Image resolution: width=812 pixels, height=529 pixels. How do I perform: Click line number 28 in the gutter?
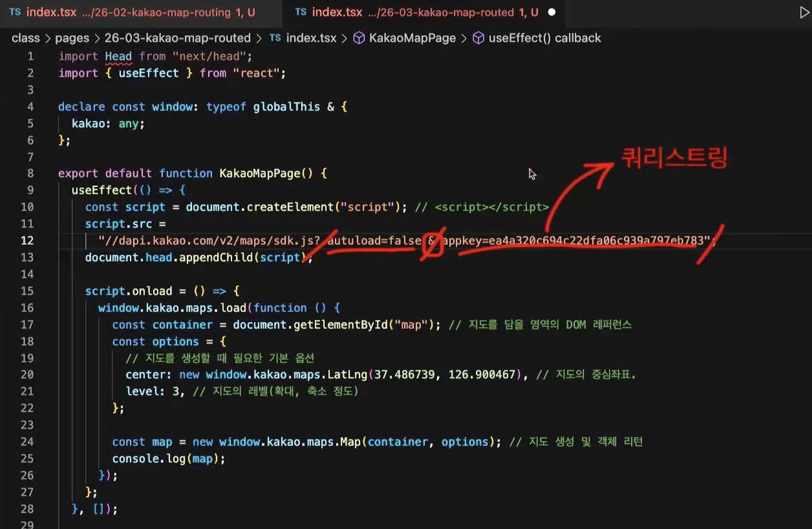[27, 509]
